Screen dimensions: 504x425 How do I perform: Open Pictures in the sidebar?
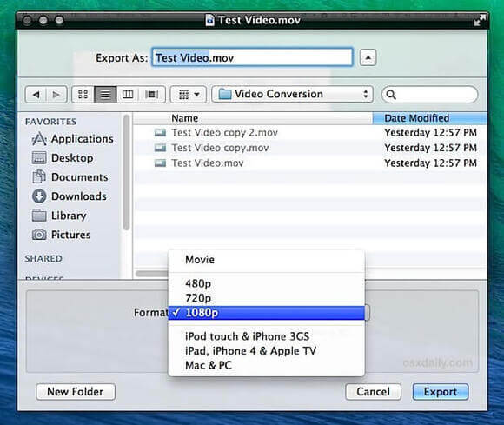pos(62,235)
